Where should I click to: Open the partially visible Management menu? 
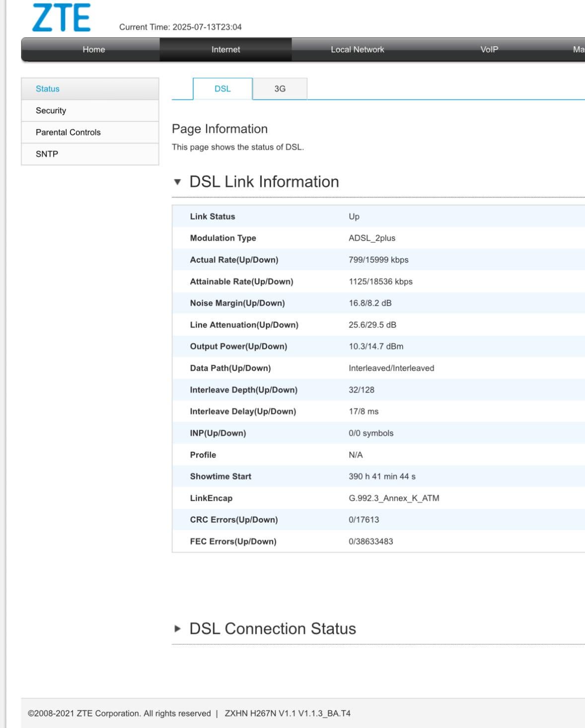pyautogui.click(x=578, y=50)
